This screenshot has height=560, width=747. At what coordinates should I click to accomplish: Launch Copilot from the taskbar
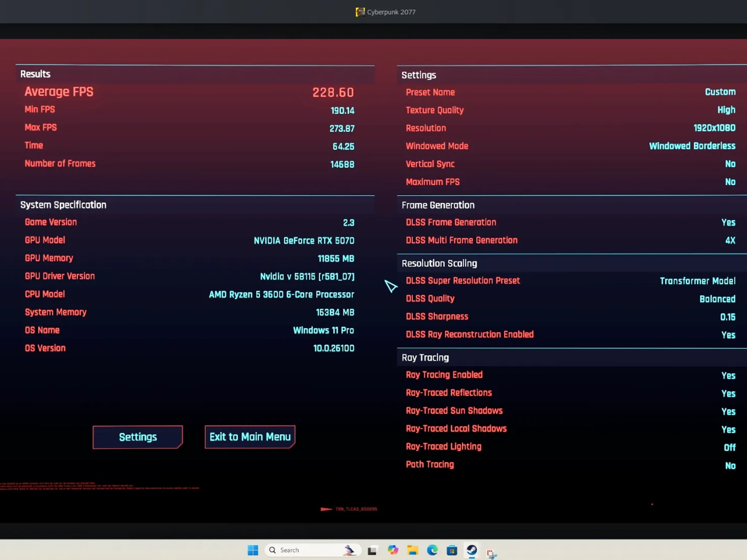click(x=393, y=550)
